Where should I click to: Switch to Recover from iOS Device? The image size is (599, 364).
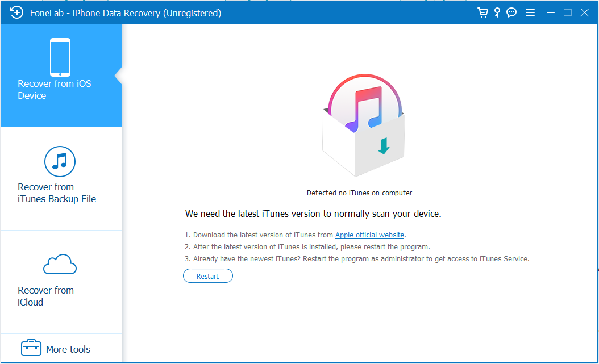[55, 90]
